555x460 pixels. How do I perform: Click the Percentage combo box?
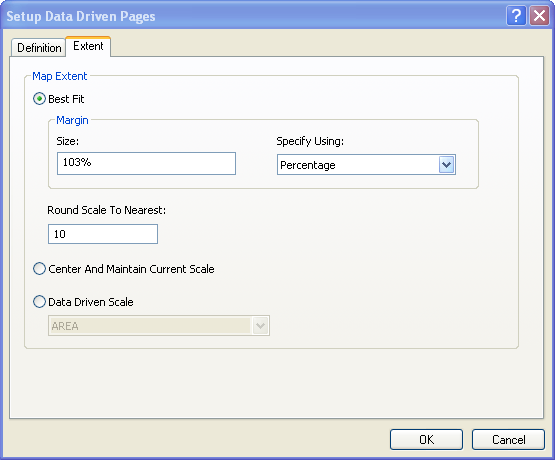click(366, 165)
